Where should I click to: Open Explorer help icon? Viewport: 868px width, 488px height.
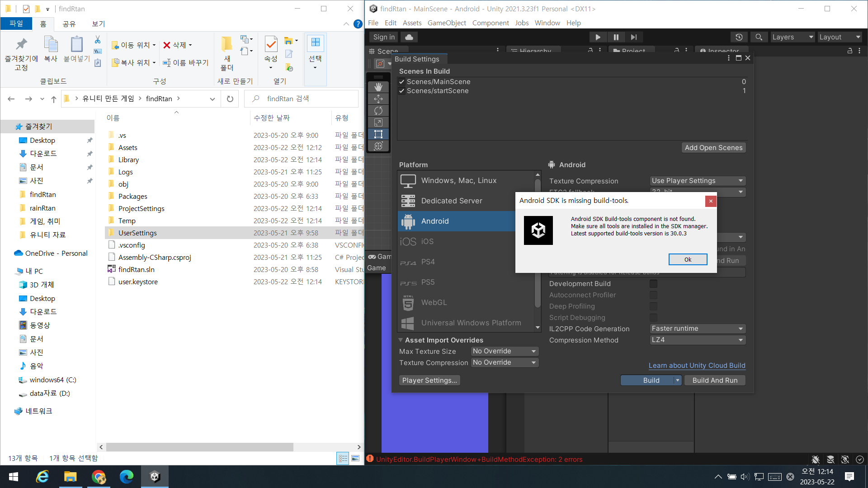click(358, 24)
